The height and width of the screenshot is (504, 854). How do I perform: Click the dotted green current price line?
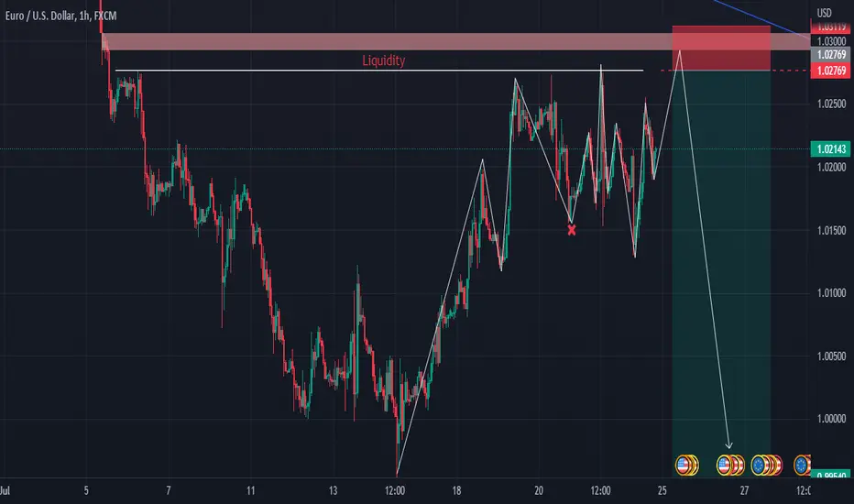[405, 148]
